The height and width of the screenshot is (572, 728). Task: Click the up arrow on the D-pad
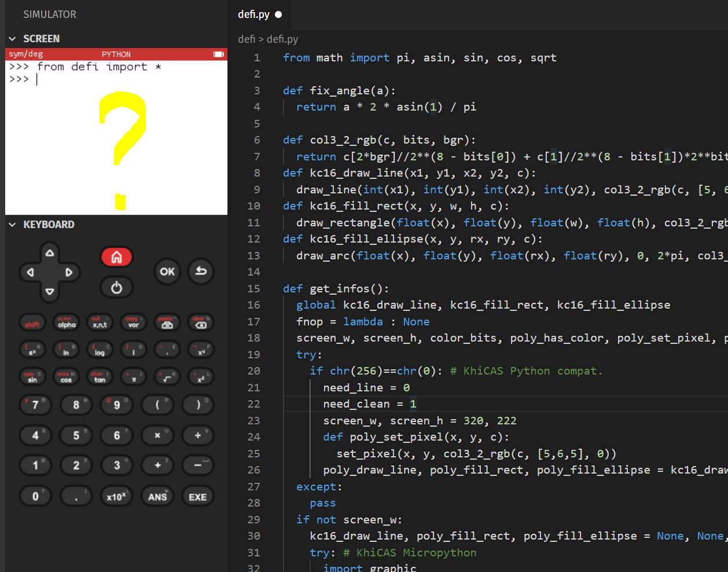[50, 253]
